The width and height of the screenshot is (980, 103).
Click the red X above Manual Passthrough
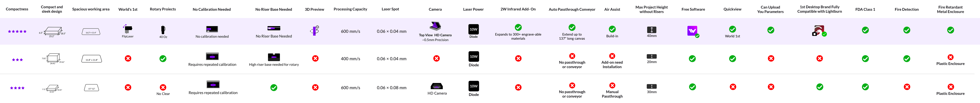tap(612, 85)
